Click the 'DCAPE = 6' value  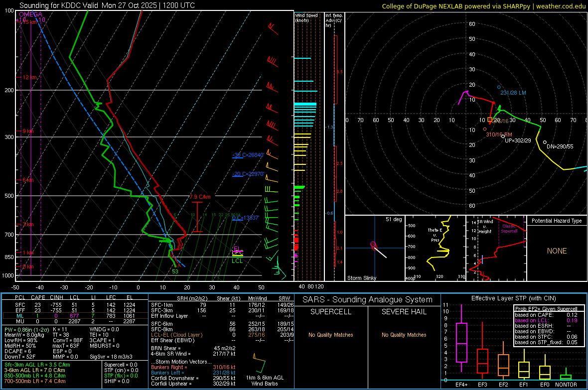(17, 351)
